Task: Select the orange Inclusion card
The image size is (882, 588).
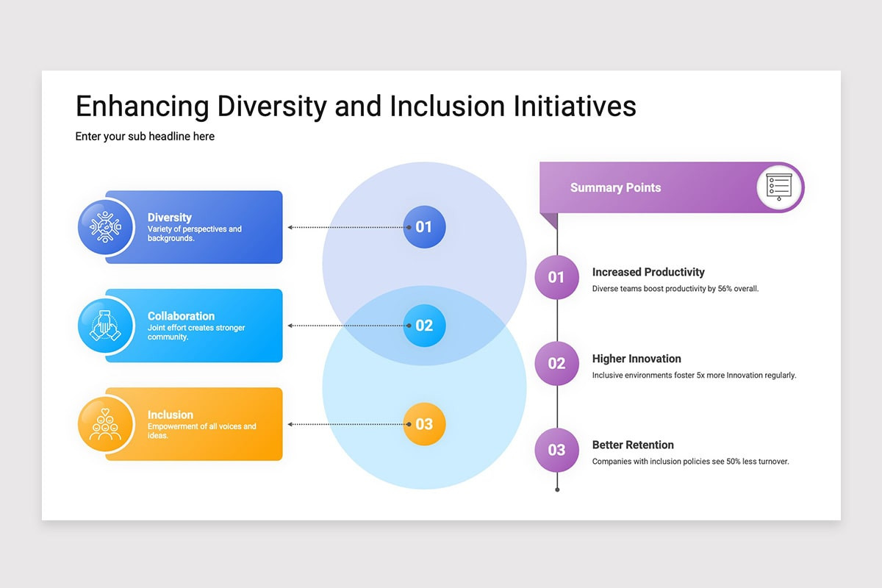Action: 194,424
